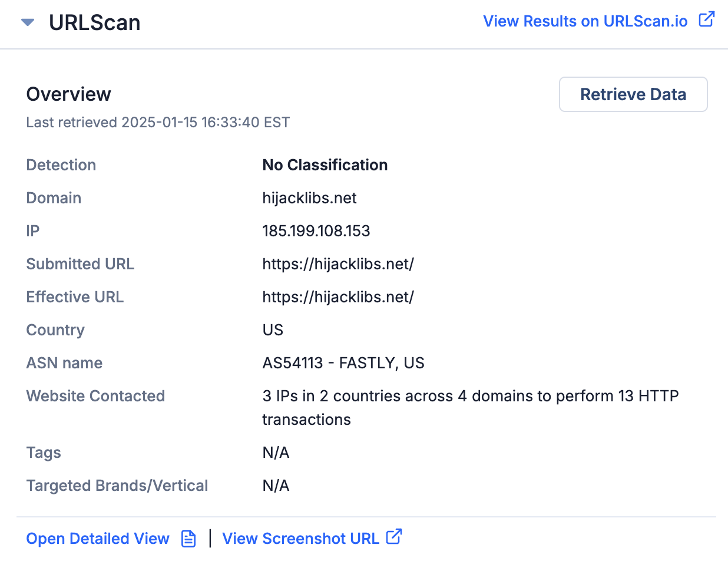Screen dimensions: 728x574
Task: Select the URLScan panel title
Action: point(95,22)
